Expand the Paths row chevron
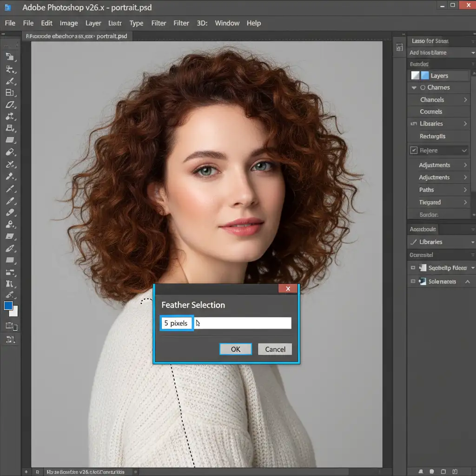The image size is (476, 476). (x=465, y=190)
